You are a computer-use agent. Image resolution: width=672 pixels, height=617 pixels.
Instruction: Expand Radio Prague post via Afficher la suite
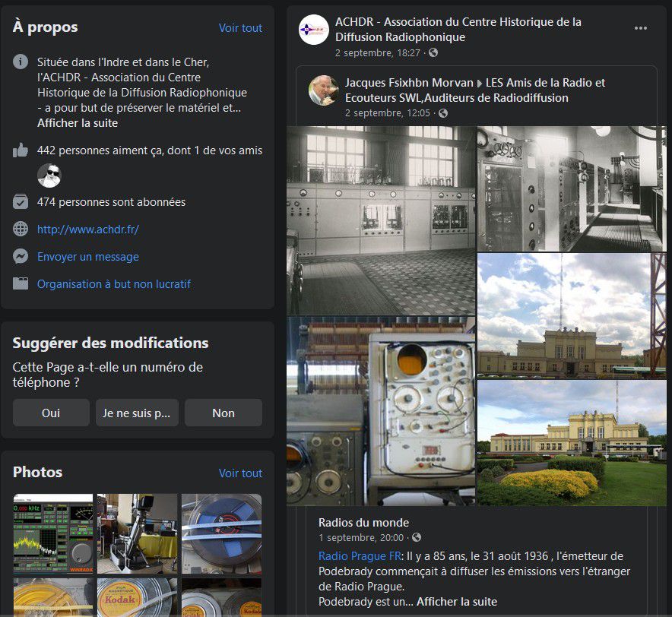(457, 602)
